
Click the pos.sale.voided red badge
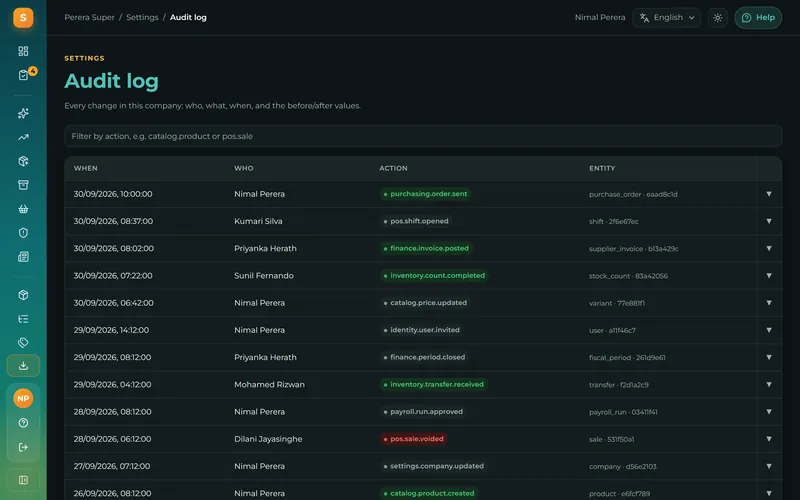pyautogui.click(x=413, y=439)
